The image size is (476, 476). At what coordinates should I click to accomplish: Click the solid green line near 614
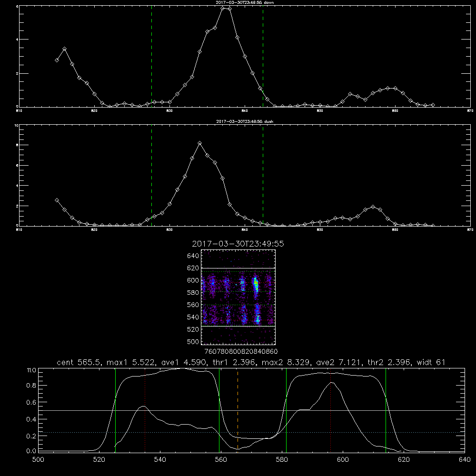(386, 410)
